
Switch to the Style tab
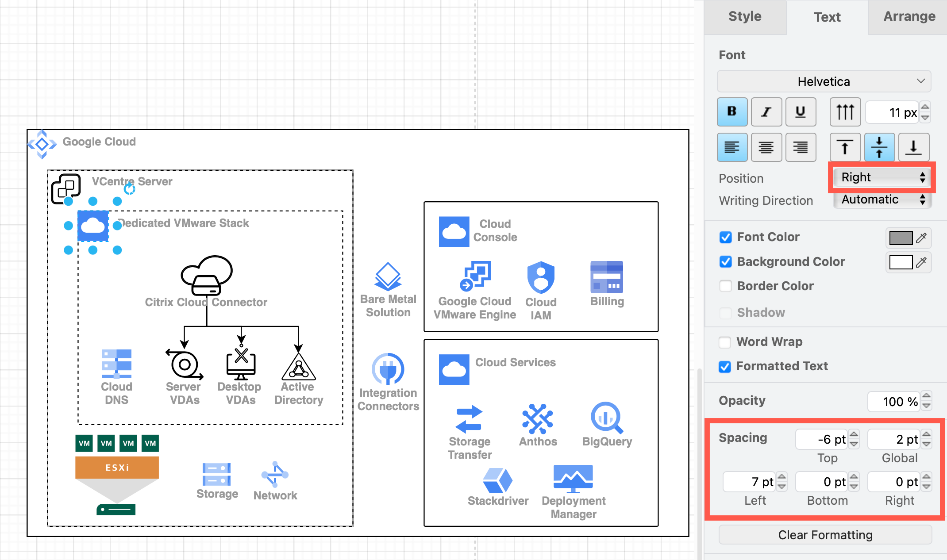coord(745,17)
